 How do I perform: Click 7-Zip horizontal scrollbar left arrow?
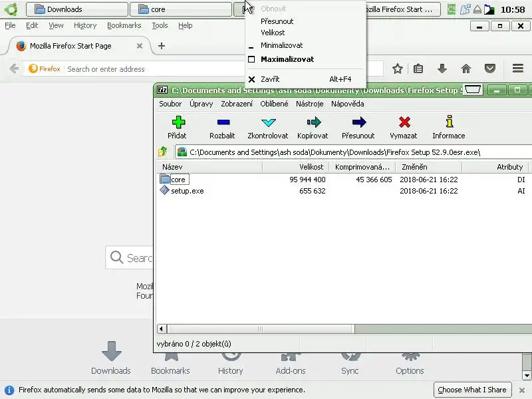(x=161, y=329)
